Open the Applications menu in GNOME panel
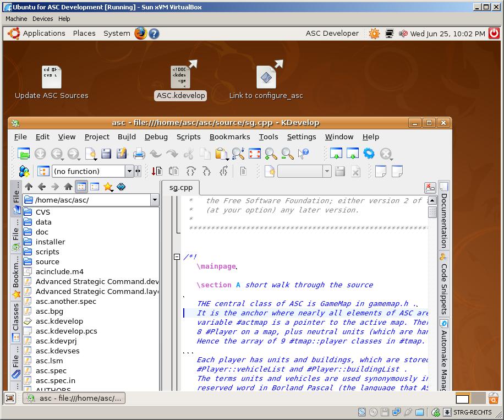This screenshot has width=504, height=420. (43, 34)
